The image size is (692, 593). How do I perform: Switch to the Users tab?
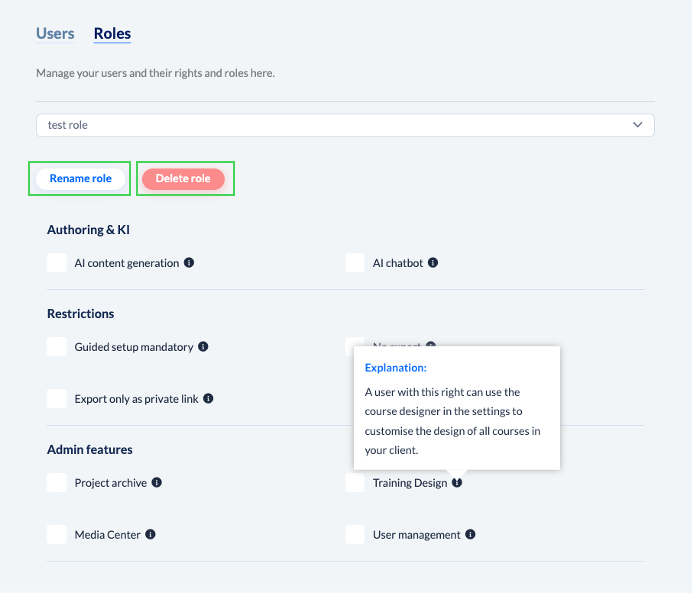click(55, 34)
